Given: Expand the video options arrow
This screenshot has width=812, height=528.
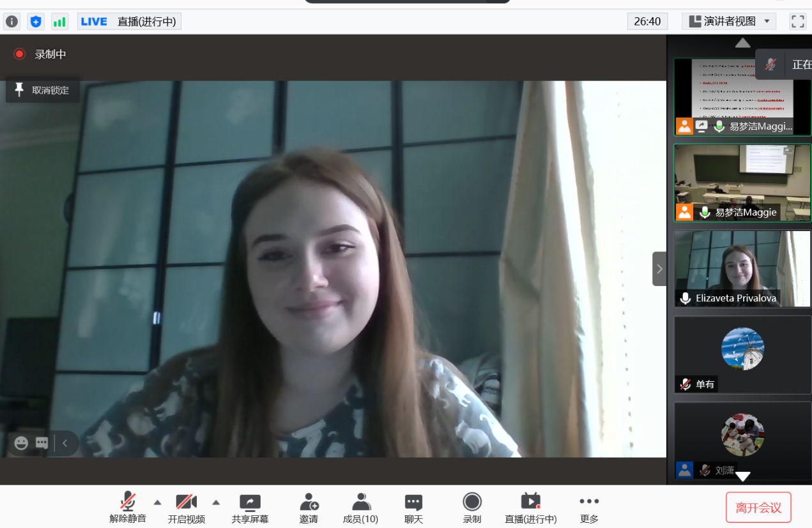Looking at the screenshot, I should coord(216,502).
